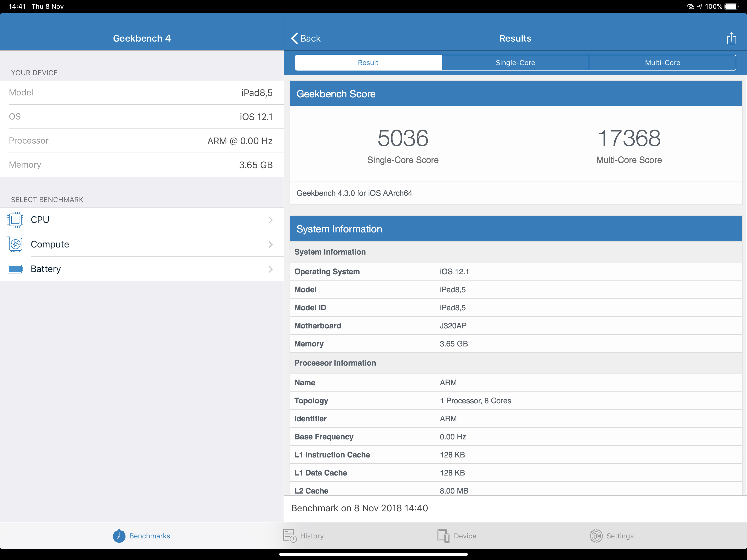Select the OS iOS 12.1 device row
Viewport: 747px width, 560px height.
pos(142,117)
